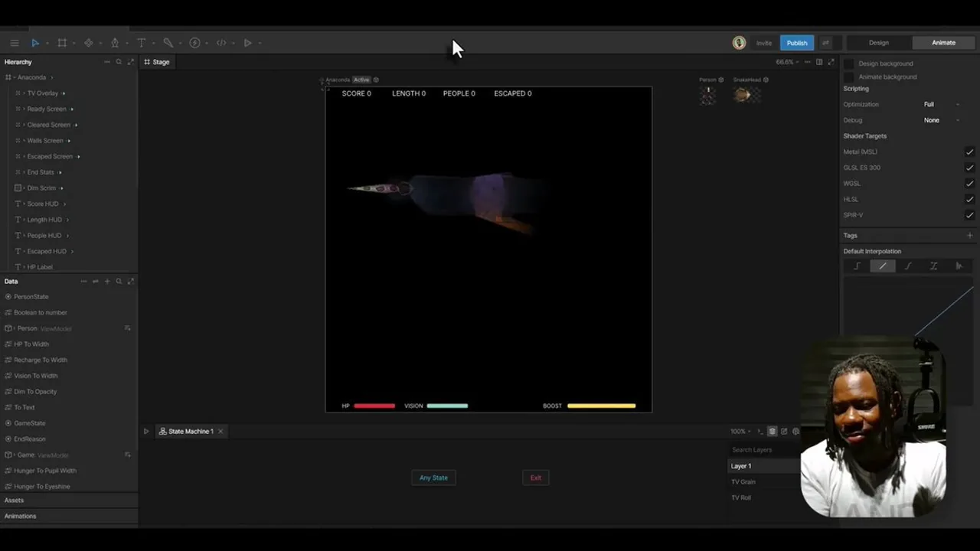Viewport: 980px width, 551px height.
Task: Select the Exit state node
Action: (536, 478)
